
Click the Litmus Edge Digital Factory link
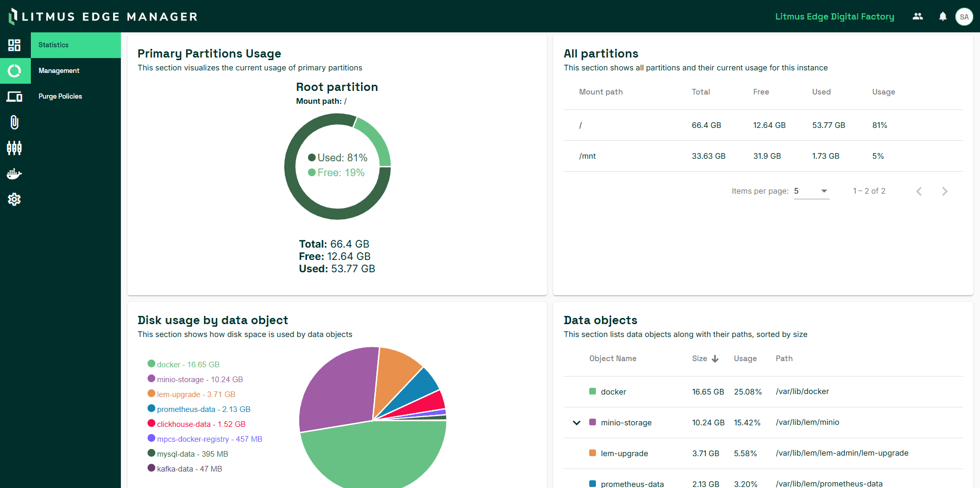click(x=834, y=16)
